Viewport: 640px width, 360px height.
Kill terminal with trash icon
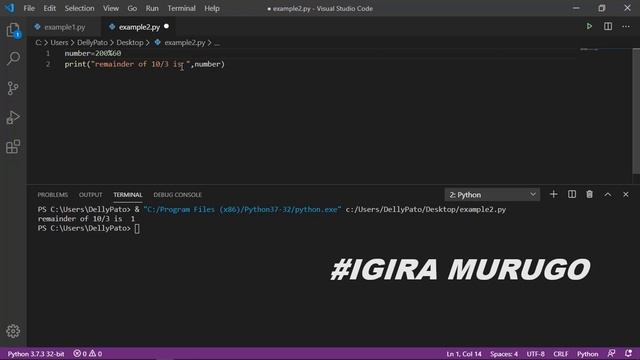[589, 194]
